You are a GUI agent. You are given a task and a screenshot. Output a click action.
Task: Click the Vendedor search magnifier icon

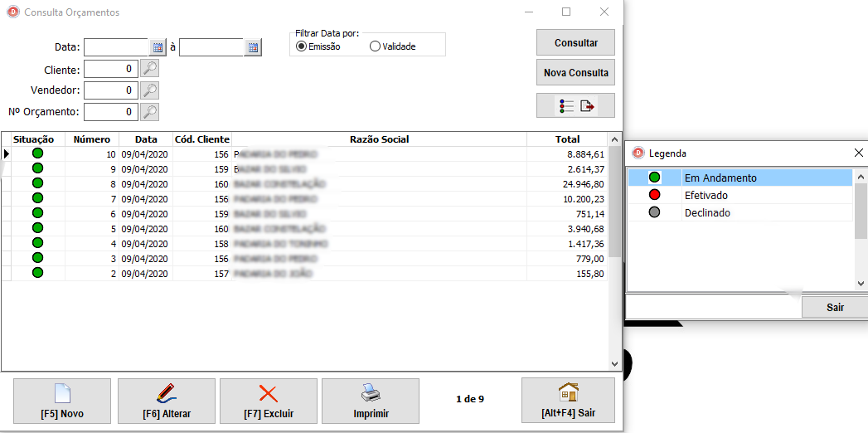(x=149, y=90)
